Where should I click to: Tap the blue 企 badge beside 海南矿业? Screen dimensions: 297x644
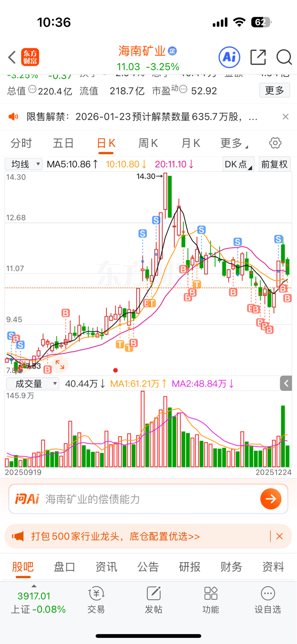click(173, 51)
